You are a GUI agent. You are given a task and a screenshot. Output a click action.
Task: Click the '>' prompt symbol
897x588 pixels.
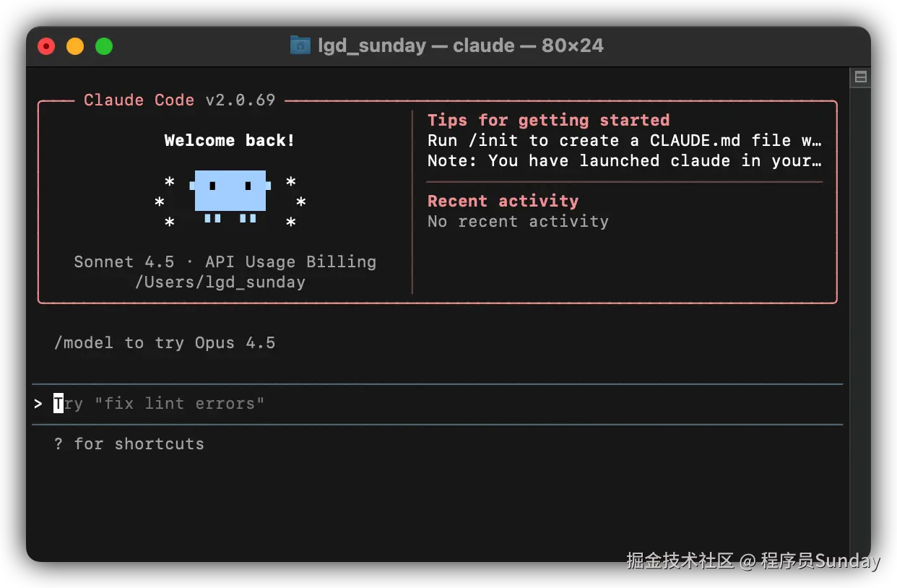point(38,404)
